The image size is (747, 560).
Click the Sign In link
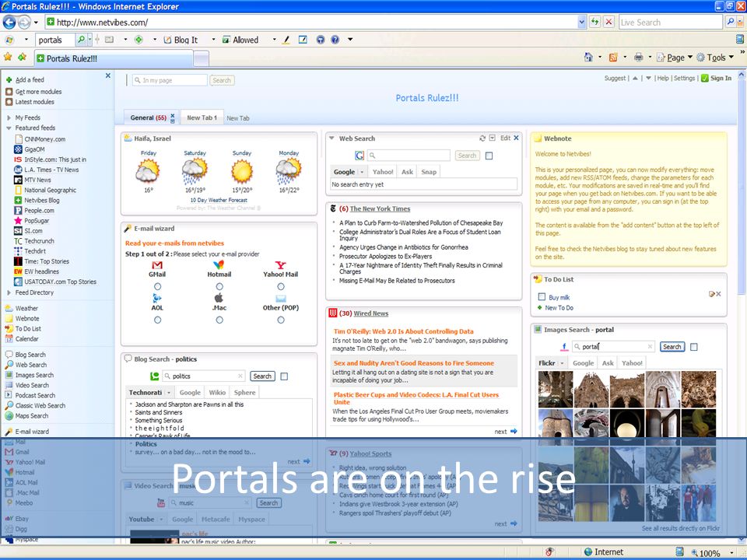721,79
